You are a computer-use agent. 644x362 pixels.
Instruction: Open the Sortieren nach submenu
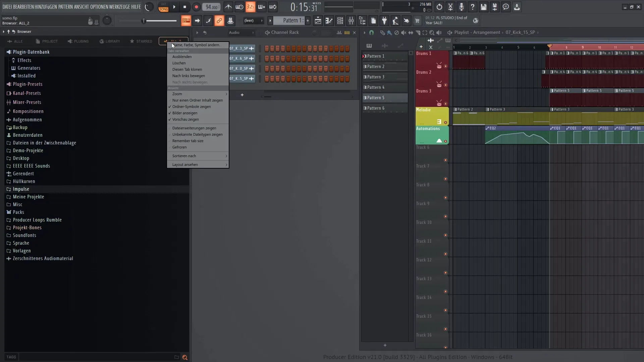(198, 156)
